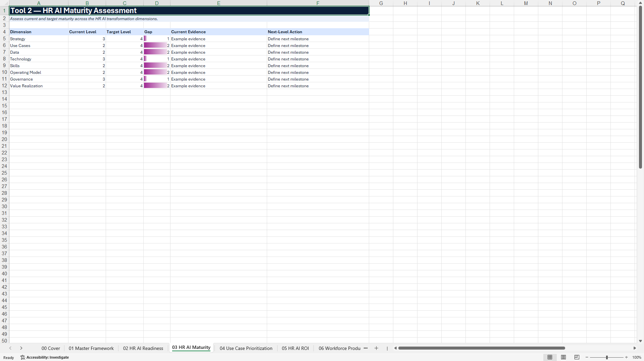Select Define next milestone in Strategy row
Viewport: 644px width, 361px height.
click(x=318, y=39)
